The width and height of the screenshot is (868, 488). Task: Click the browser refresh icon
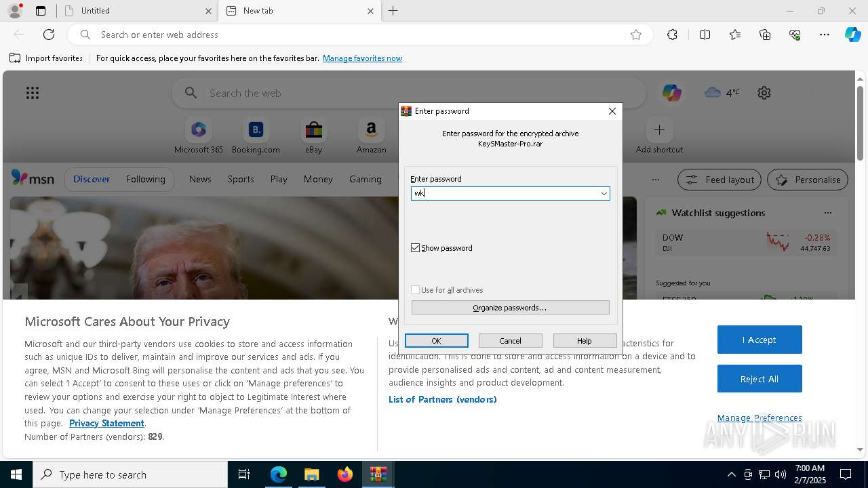point(49,35)
